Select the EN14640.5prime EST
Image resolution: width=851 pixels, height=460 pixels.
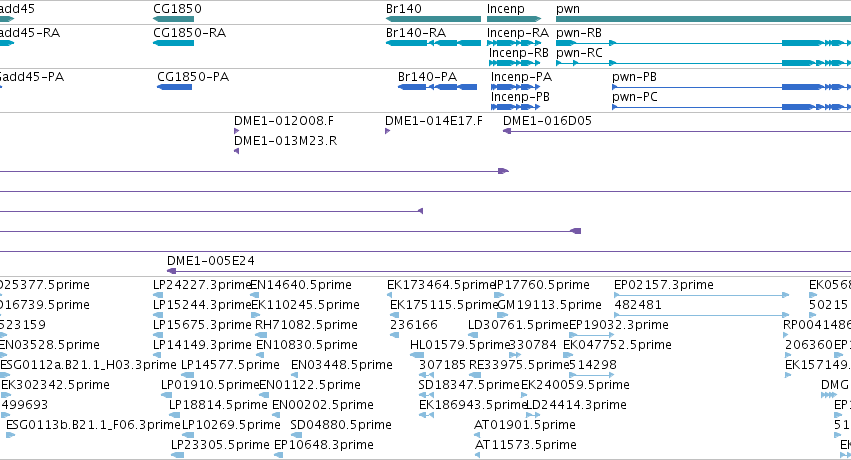[255, 295]
